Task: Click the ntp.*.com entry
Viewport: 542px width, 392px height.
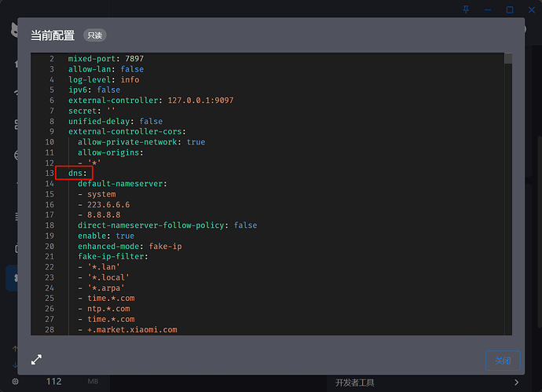Action: point(108,309)
